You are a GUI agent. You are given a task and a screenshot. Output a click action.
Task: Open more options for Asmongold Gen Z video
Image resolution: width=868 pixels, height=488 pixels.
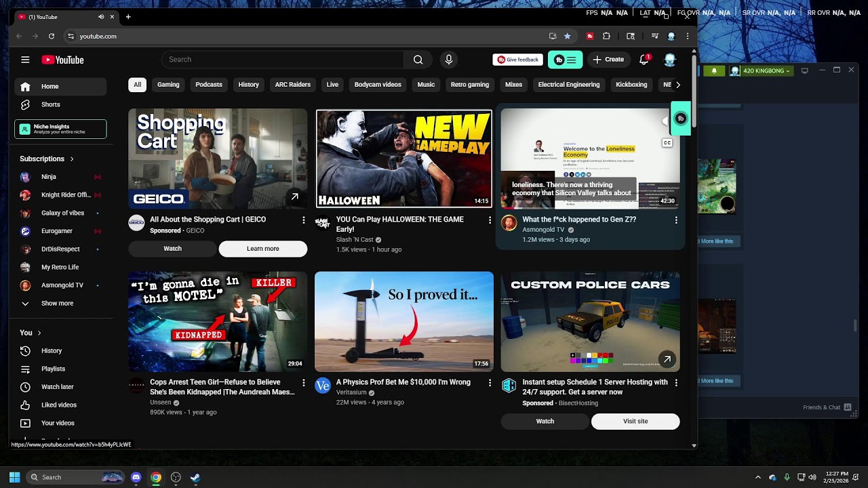click(676, 220)
